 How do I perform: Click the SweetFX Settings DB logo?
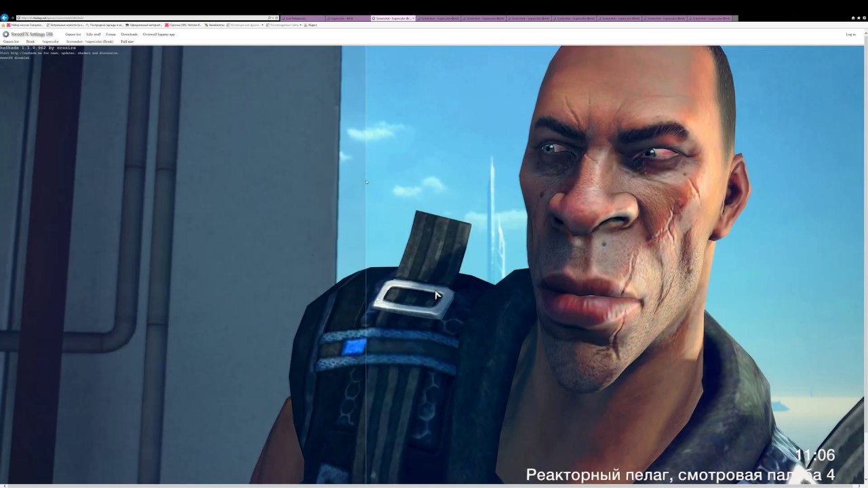click(28, 34)
